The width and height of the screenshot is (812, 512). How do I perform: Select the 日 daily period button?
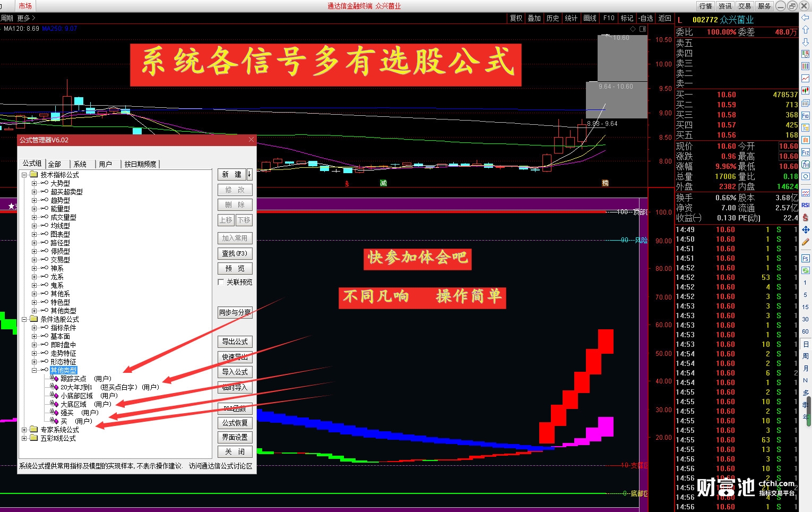(x=805, y=343)
